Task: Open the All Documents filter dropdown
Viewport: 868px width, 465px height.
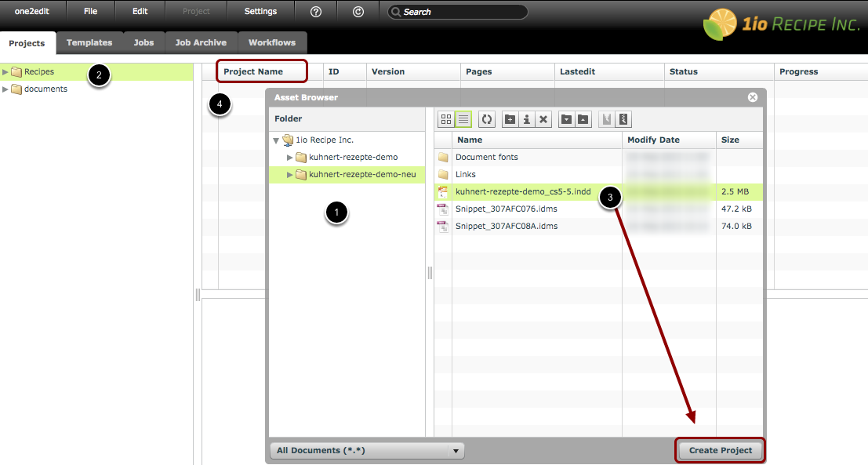Action: 366,451
